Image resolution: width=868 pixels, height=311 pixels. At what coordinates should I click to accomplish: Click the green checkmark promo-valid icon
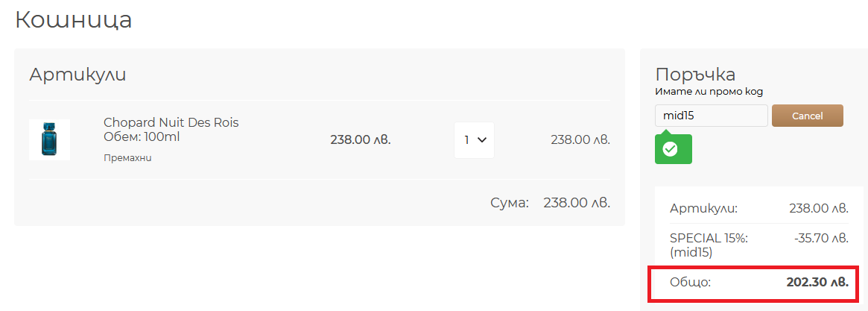[x=671, y=149]
